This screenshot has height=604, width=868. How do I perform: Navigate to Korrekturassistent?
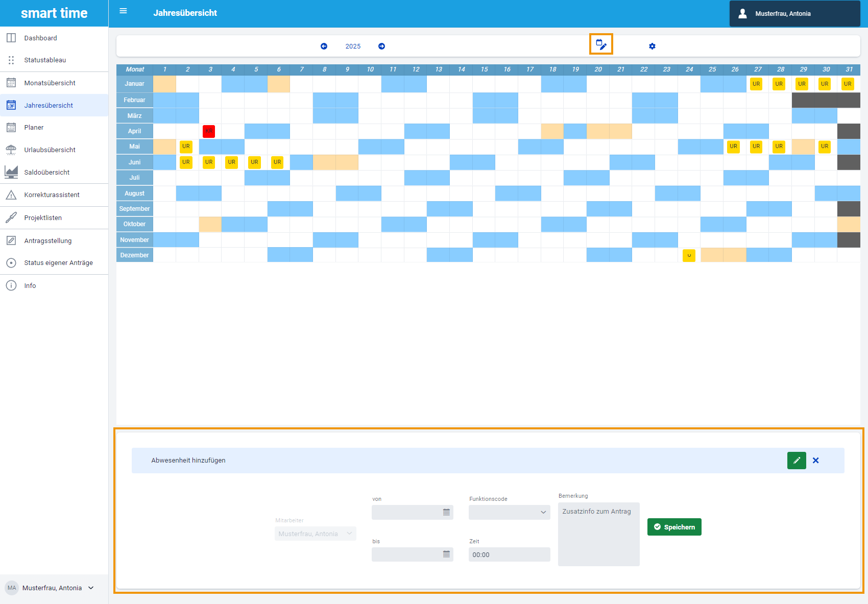click(x=52, y=195)
